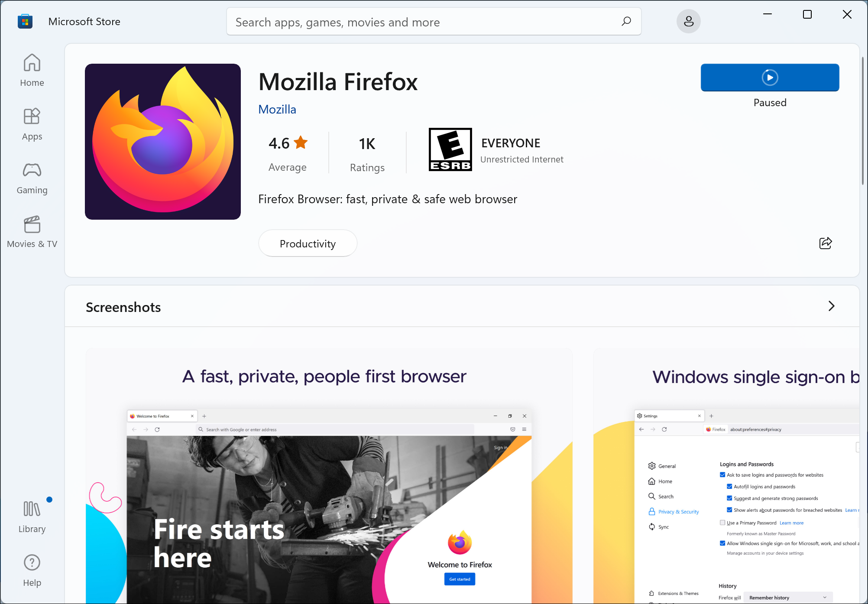Expand the Screenshots section chevron
This screenshot has height=604, width=868.
pos(832,305)
